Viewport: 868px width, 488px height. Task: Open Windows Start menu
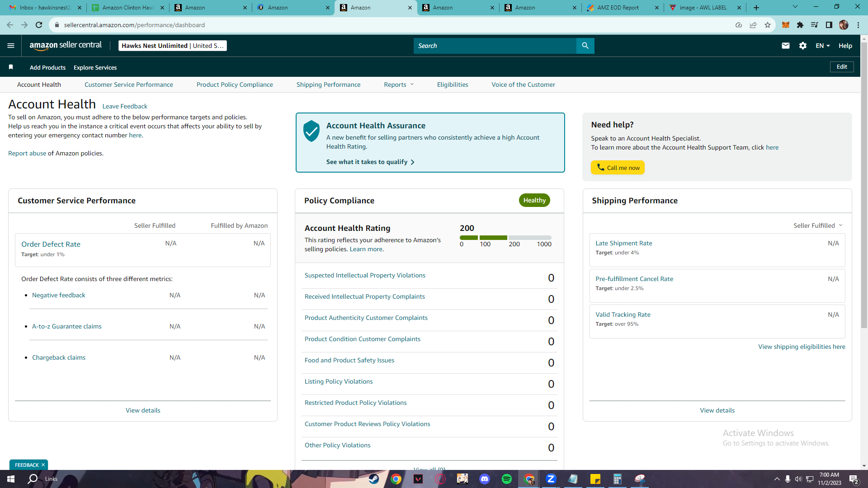click(11, 479)
